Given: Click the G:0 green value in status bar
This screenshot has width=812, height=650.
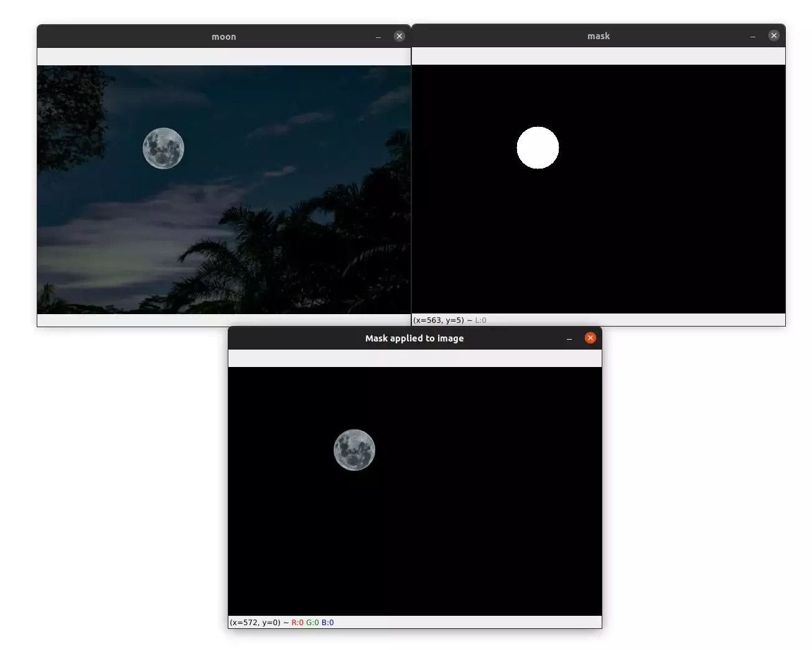Looking at the screenshot, I should tap(312, 623).
